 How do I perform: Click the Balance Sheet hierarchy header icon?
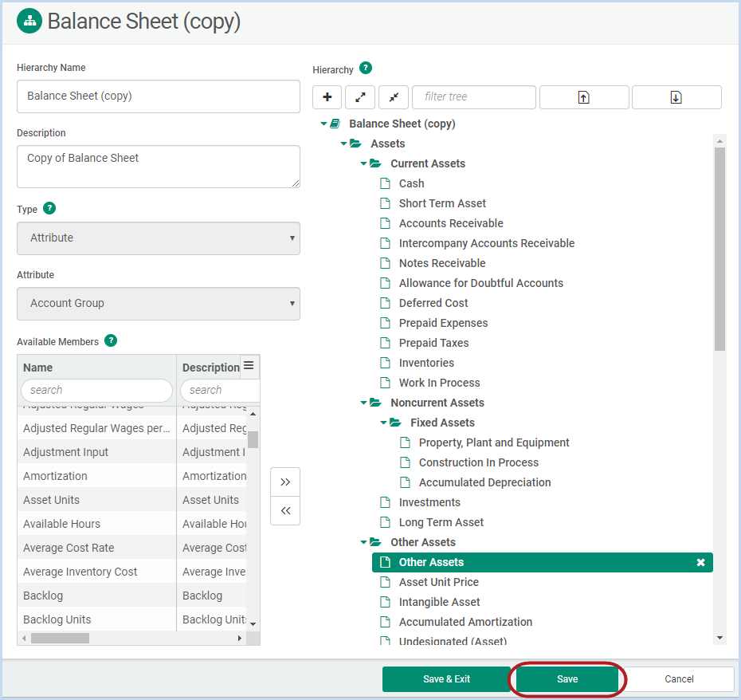[x=29, y=22]
